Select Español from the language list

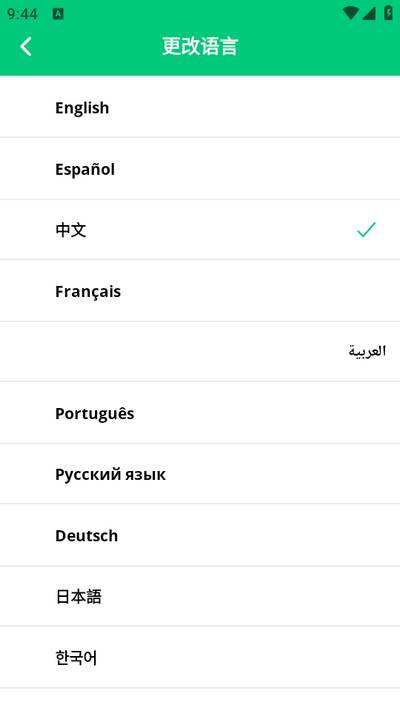(200, 168)
